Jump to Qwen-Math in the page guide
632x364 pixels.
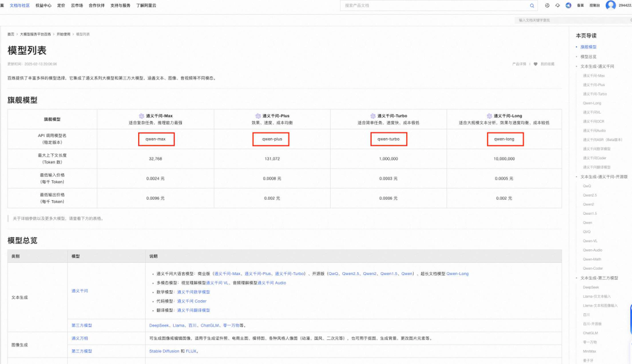click(x=592, y=259)
